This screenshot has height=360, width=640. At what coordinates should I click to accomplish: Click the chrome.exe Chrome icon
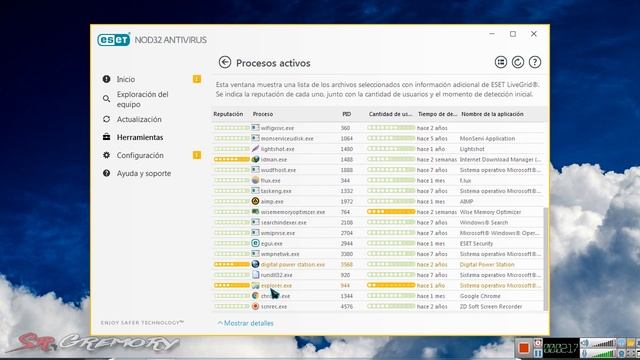(x=256, y=296)
